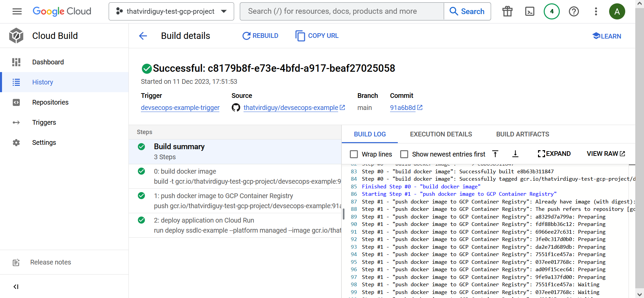Click the COPY URL button

coord(317,36)
